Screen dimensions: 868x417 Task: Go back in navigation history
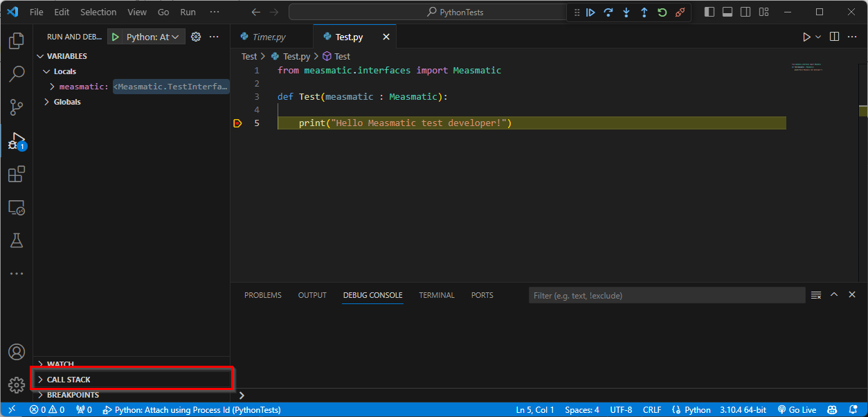(256, 12)
